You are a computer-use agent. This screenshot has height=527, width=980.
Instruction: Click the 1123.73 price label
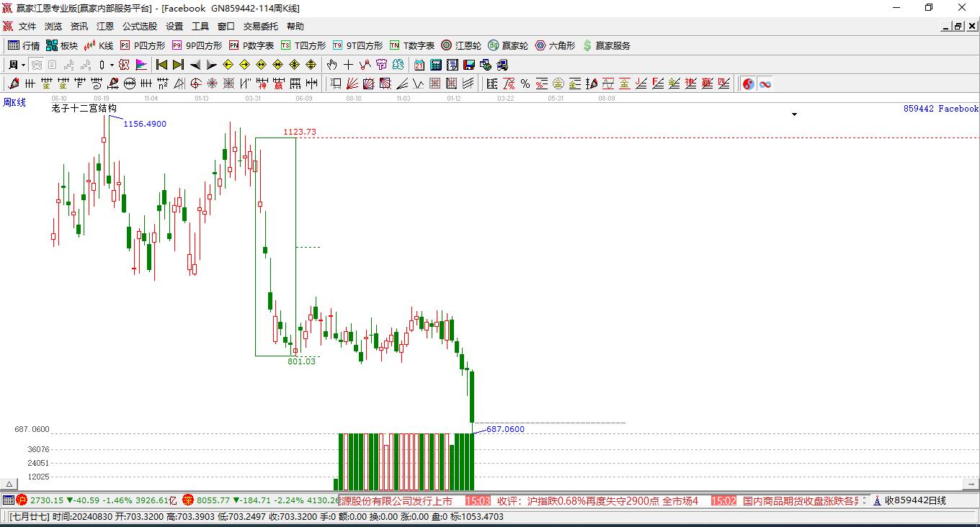point(299,132)
